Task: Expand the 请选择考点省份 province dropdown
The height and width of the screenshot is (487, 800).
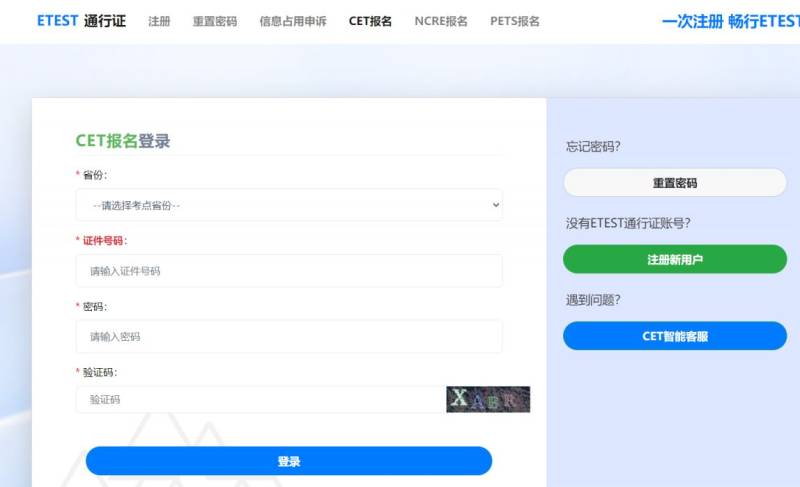Action: pos(289,205)
